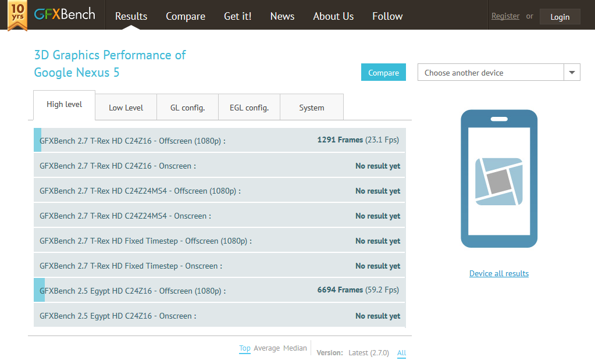
Task: Open the Device all results link
Action: pos(499,273)
